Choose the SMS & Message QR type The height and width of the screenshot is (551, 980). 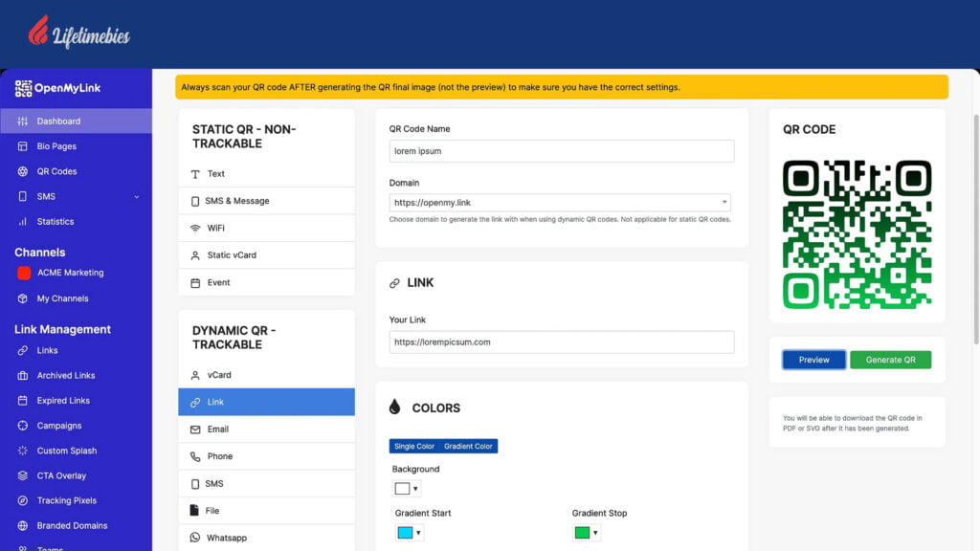(266, 201)
